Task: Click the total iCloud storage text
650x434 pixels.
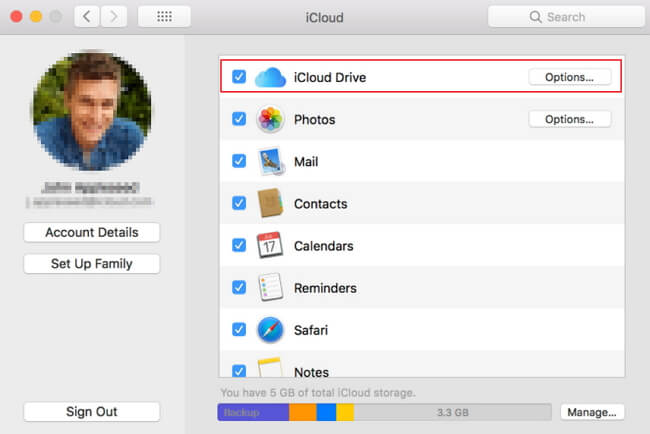Action: click(318, 393)
